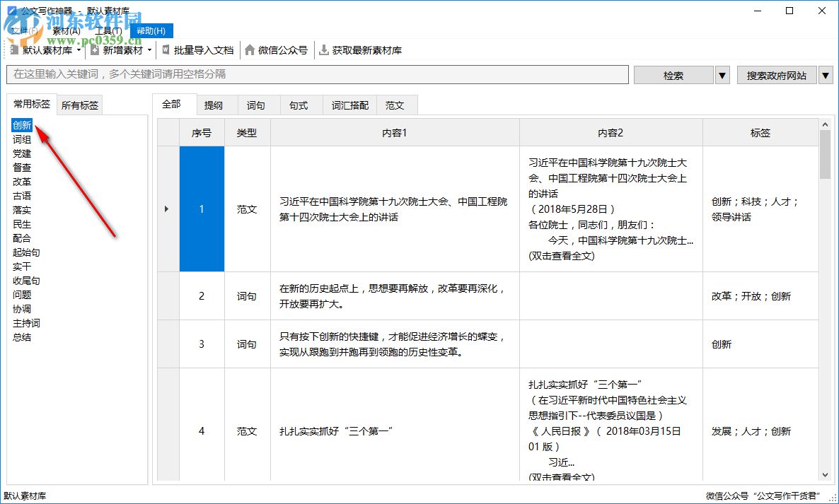
Task: Click row 3's 序号 cell
Action: (202, 344)
